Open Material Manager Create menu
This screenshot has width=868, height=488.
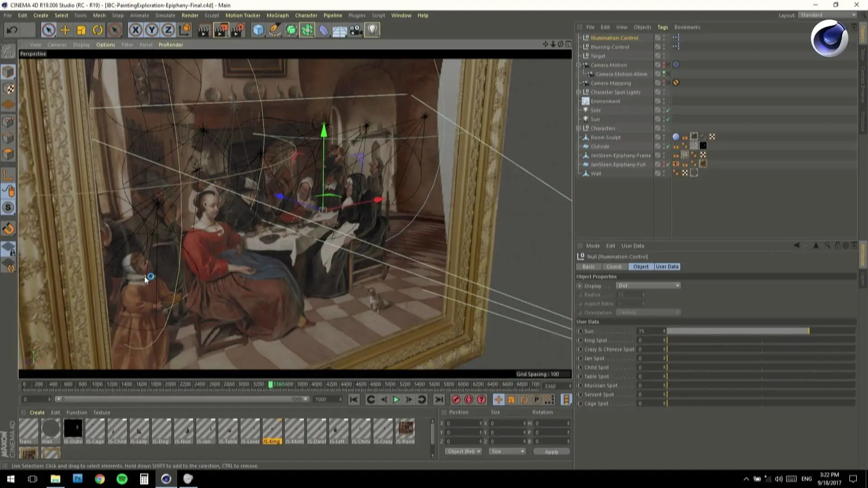[x=37, y=413]
